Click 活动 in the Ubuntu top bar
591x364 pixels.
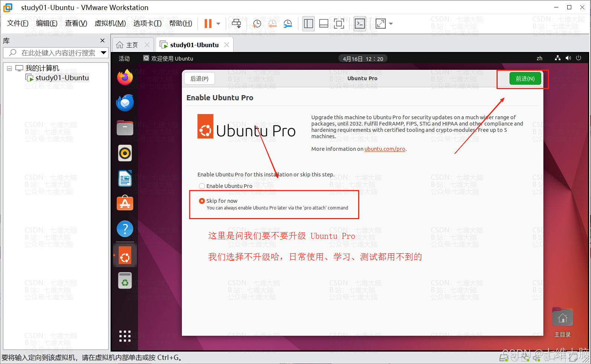click(124, 59)
